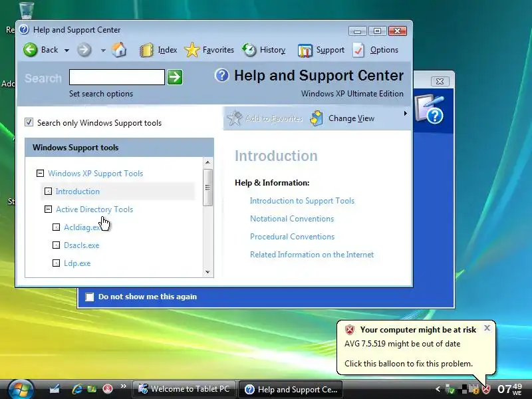Screen dimensions: 532x399
Task: Dismiss the security warning balloon
Action: (487, 328)
